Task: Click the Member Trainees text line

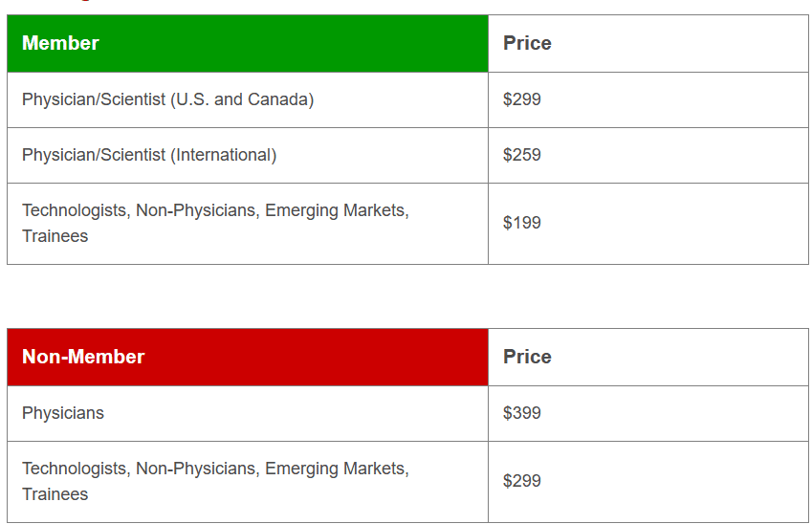Action: pos(55,236)
